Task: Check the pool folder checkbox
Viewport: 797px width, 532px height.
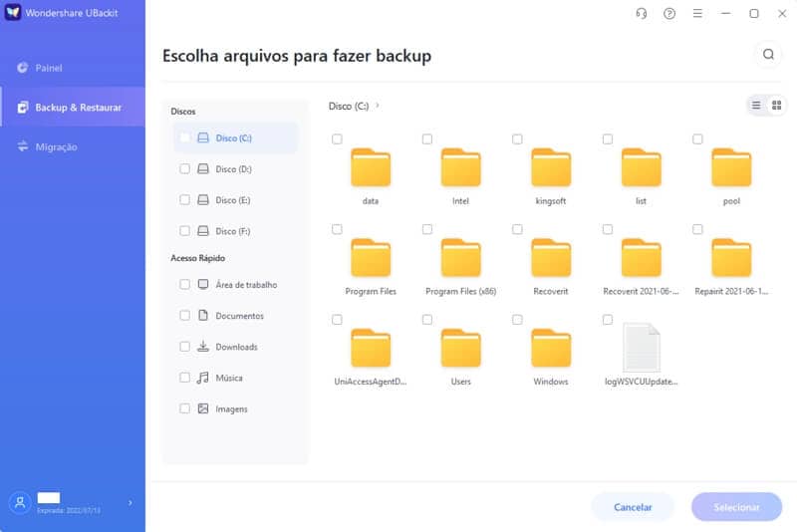Action: coord(697,138)
